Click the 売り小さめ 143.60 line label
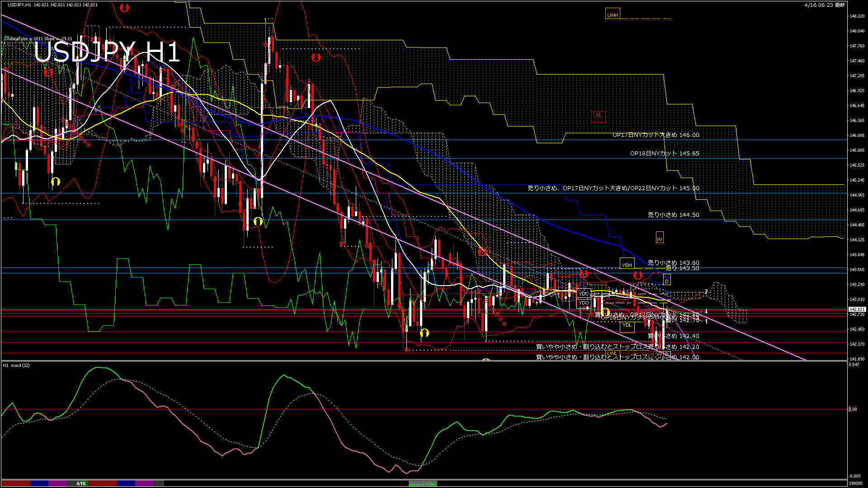 click(674, 263)
